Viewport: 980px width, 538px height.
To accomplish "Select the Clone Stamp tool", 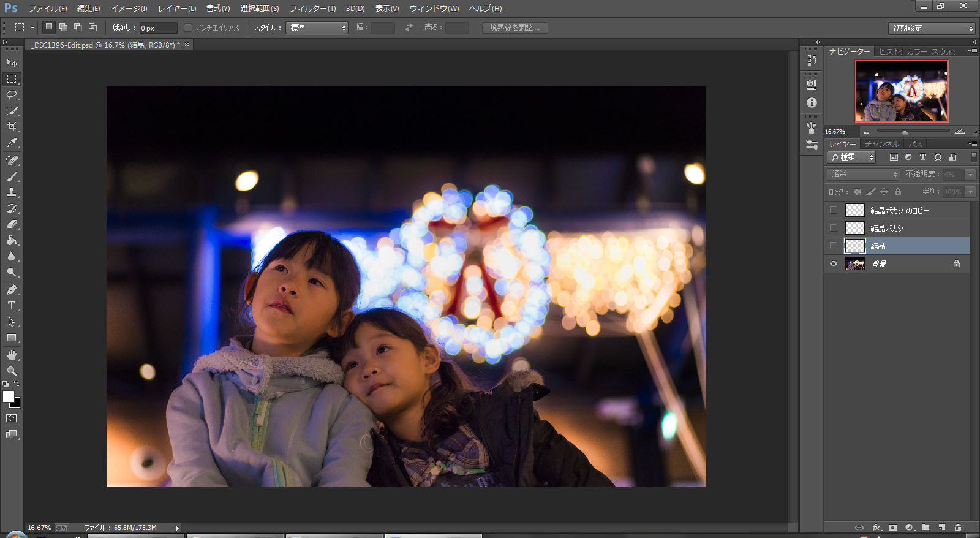I will (12, 192).
